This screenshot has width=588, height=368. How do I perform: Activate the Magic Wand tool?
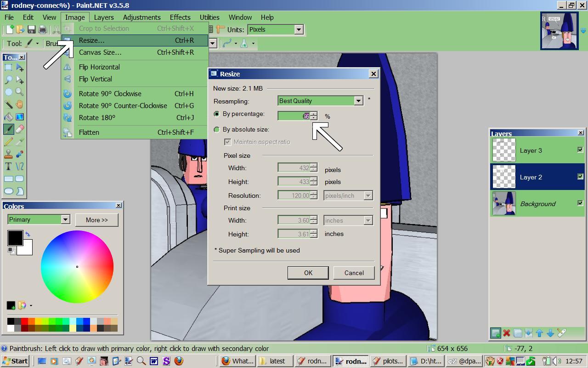pos(8,104)
